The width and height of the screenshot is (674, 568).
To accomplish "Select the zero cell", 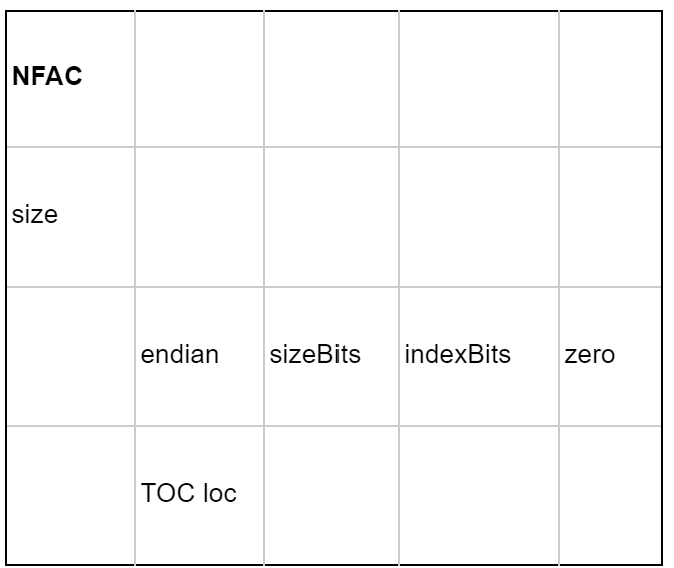I will [x=609, y=355].
